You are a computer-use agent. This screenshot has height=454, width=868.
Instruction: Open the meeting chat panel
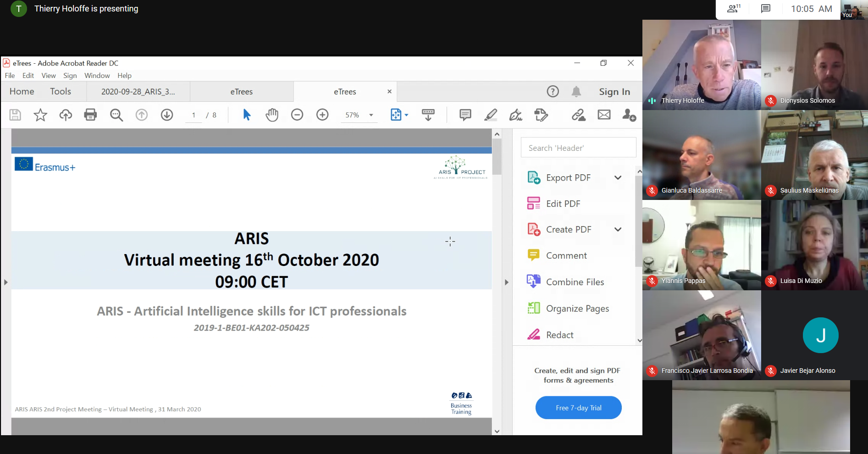[765, 9]
